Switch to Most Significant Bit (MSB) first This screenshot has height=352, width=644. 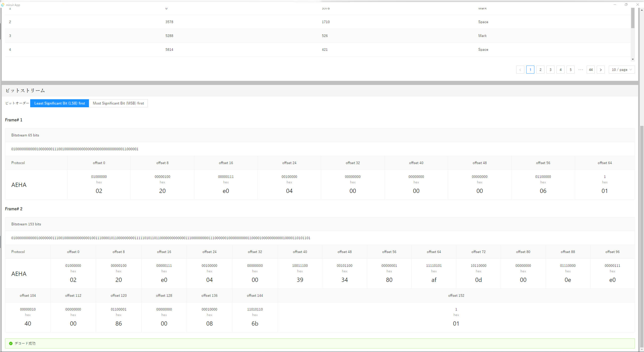118,103
